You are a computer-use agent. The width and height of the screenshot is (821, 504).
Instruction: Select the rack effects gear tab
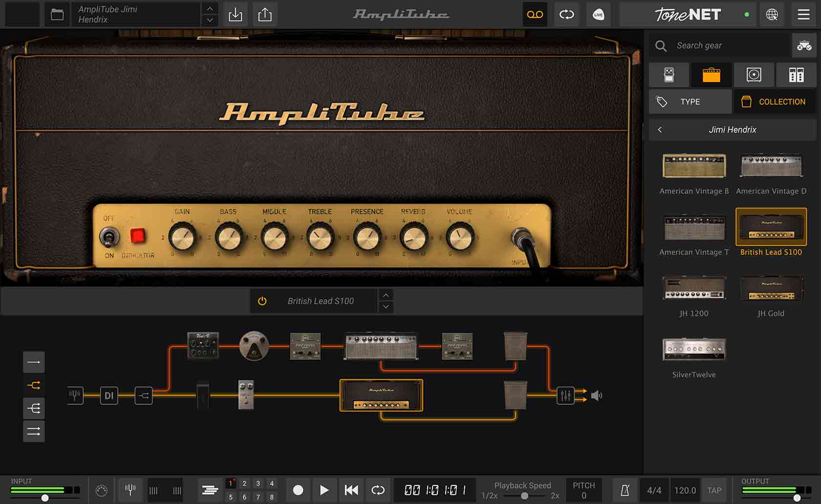coord(796,75)
